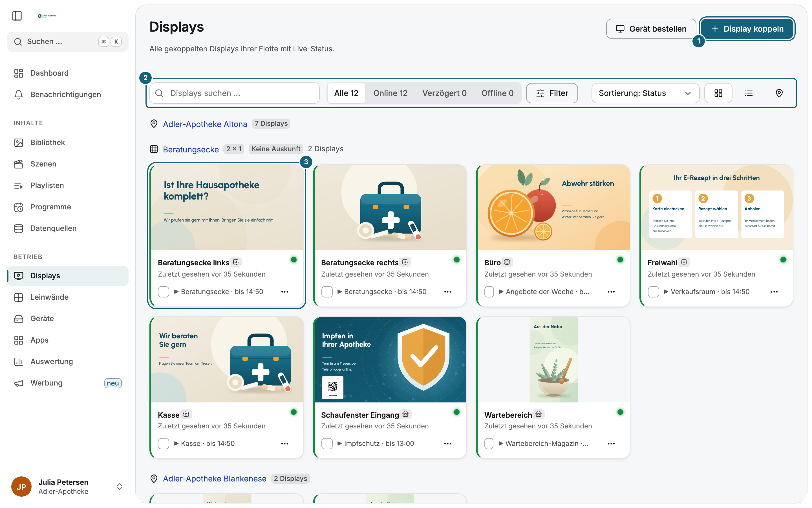Viewport: 812px width, 508px height.
Task: Open Werbung in the sidebar
Action: [67, 383]
